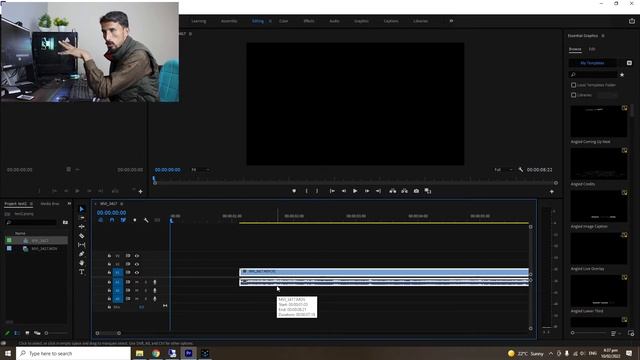Image resolution: width=640 pixels, height=360 pixels.
Task: Select MVI_3417.MOV video clip in timeline
Action: (x=384, y=272)
